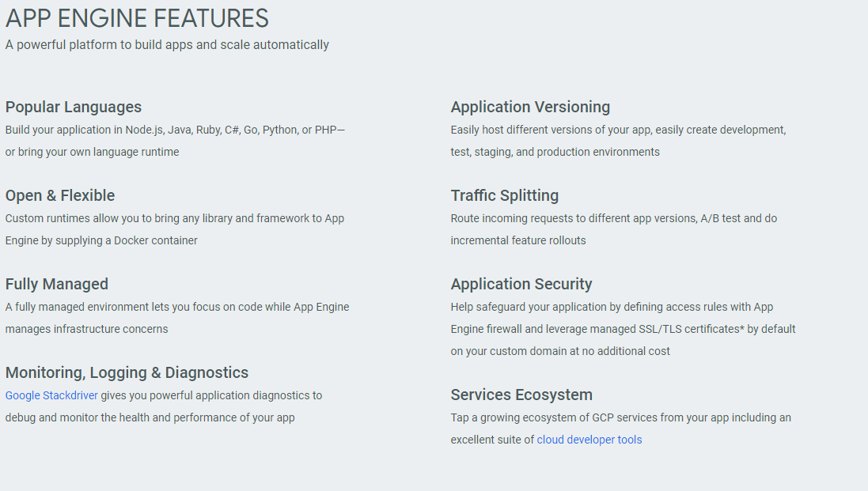Select Monitoring, Logging & Diagnostics heading

[x=127, y=372]
